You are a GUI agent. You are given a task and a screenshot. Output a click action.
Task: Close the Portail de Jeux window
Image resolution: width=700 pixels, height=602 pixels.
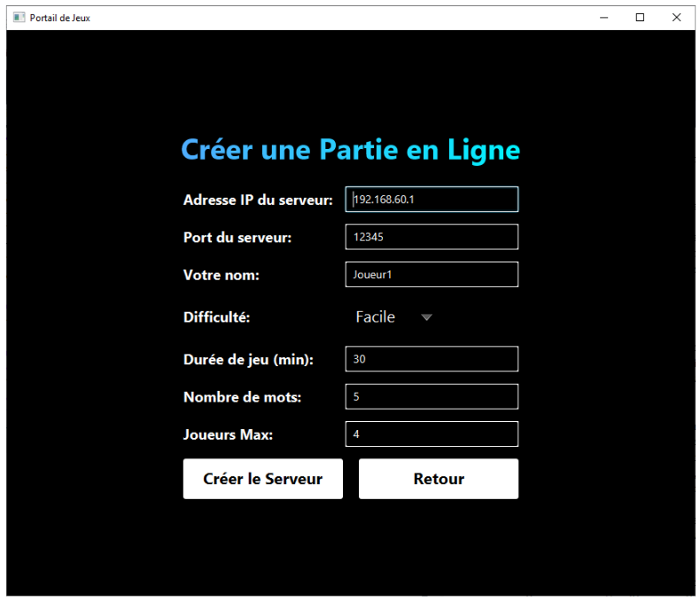676,18
